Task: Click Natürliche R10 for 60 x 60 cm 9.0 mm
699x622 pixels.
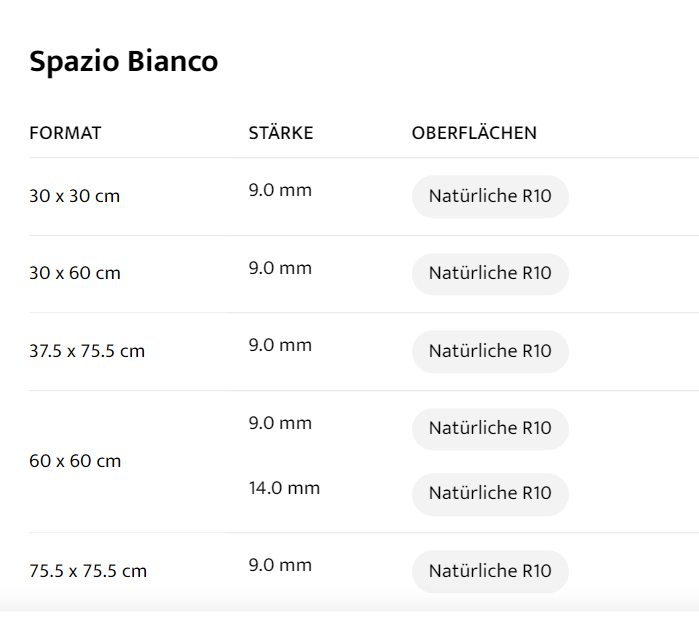Action: click(x=490, y=428)
